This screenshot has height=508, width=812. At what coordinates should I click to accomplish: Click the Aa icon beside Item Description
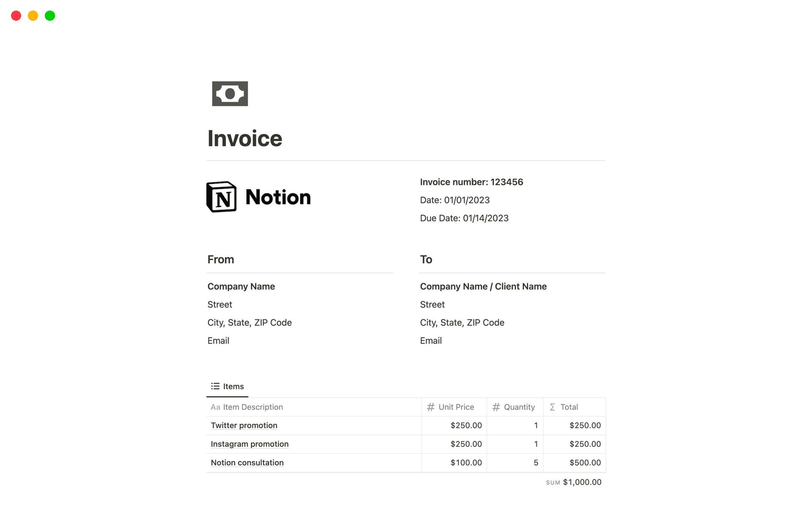[x=215, y=407]
